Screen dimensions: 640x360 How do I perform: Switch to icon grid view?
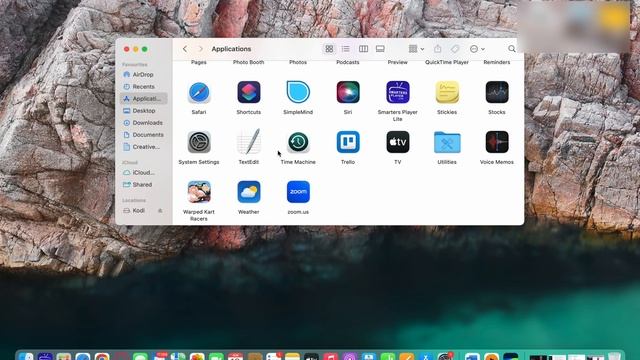[329, 49]
